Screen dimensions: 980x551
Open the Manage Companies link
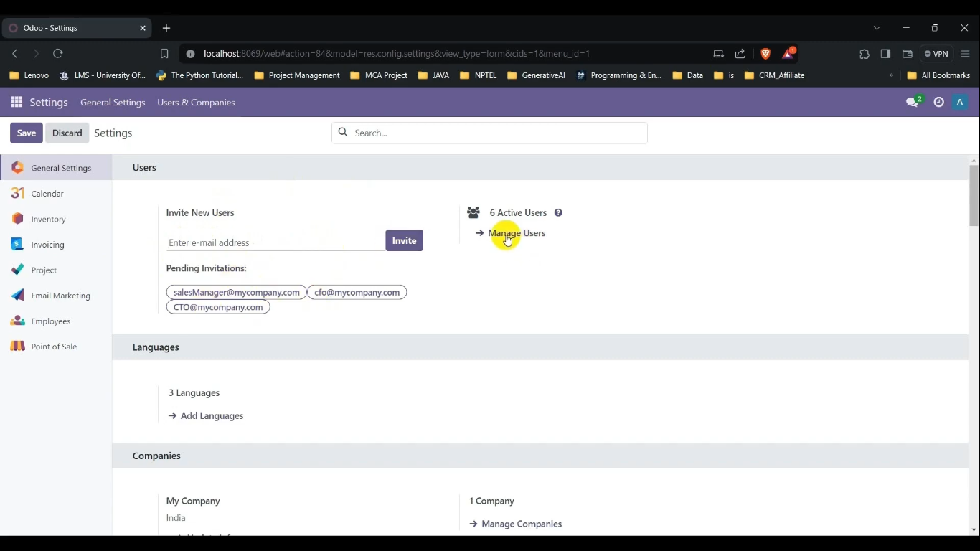(x=516, y=524)
